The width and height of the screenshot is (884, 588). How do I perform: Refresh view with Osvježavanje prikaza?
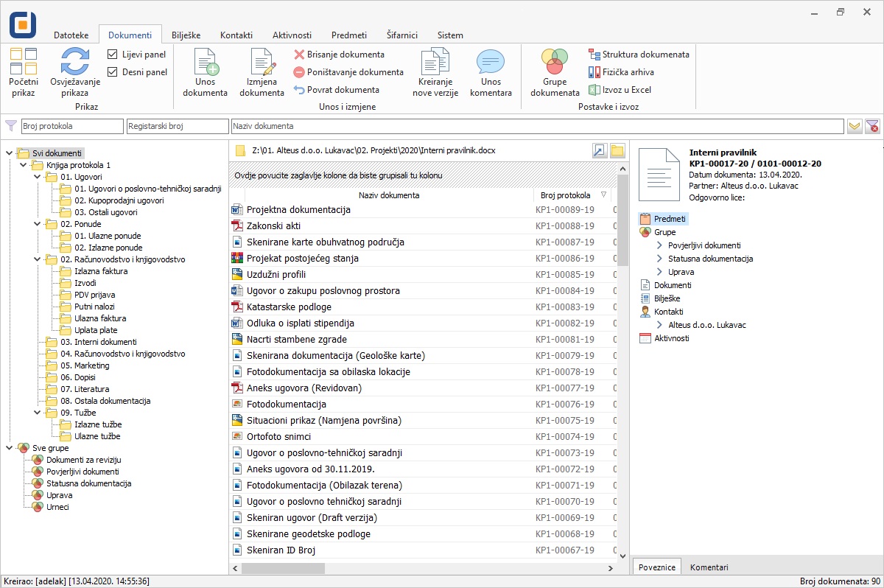pos(74,71)
